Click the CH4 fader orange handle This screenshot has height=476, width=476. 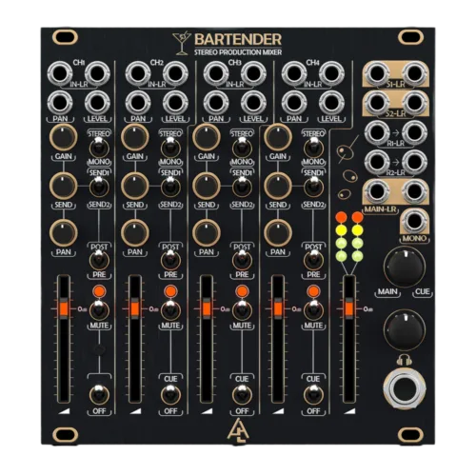[278, 308]
